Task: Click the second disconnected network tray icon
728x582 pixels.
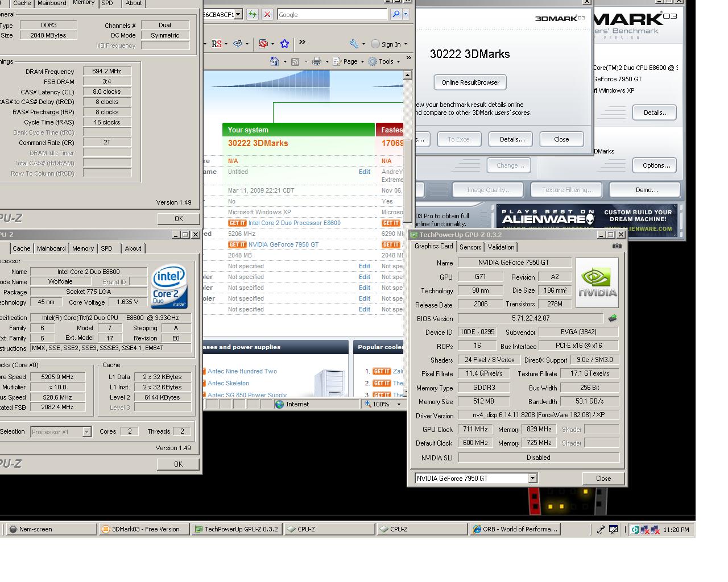Action: [654, 530]
